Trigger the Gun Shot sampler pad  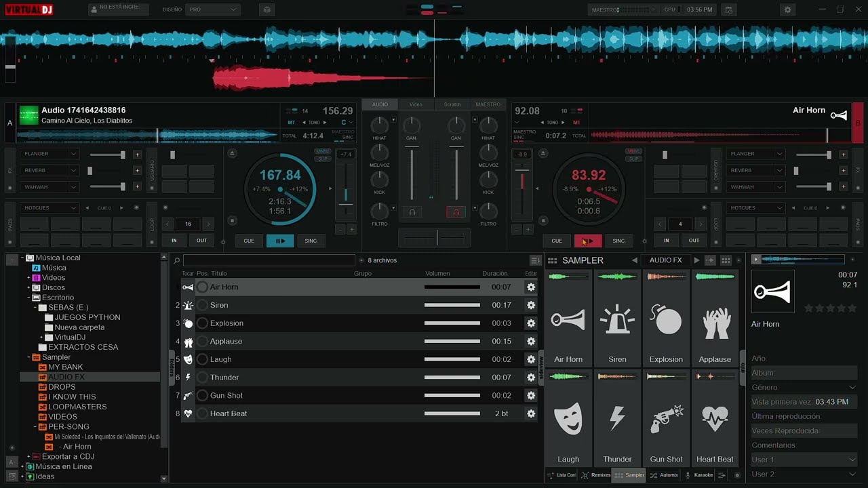coord(666,418)
